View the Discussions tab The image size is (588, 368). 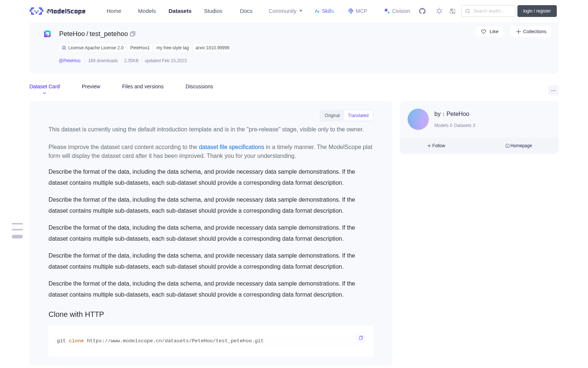(199, 86)
